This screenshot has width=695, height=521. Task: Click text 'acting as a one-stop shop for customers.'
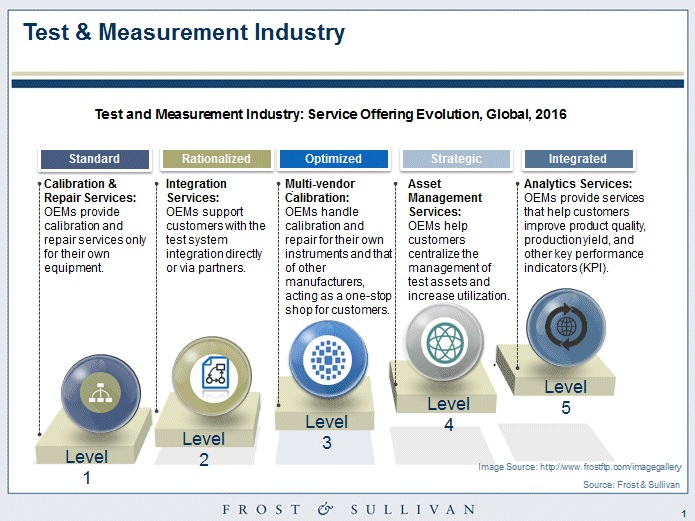tap(338, 303)
